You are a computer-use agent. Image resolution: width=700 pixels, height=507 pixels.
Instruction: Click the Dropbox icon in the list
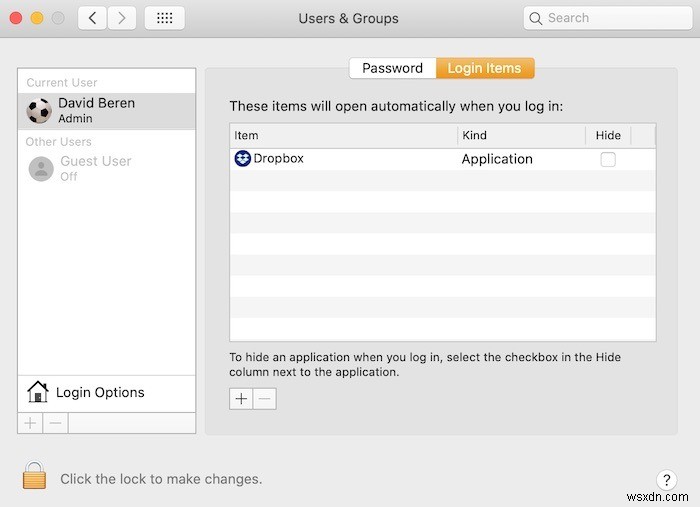point(242,159)
